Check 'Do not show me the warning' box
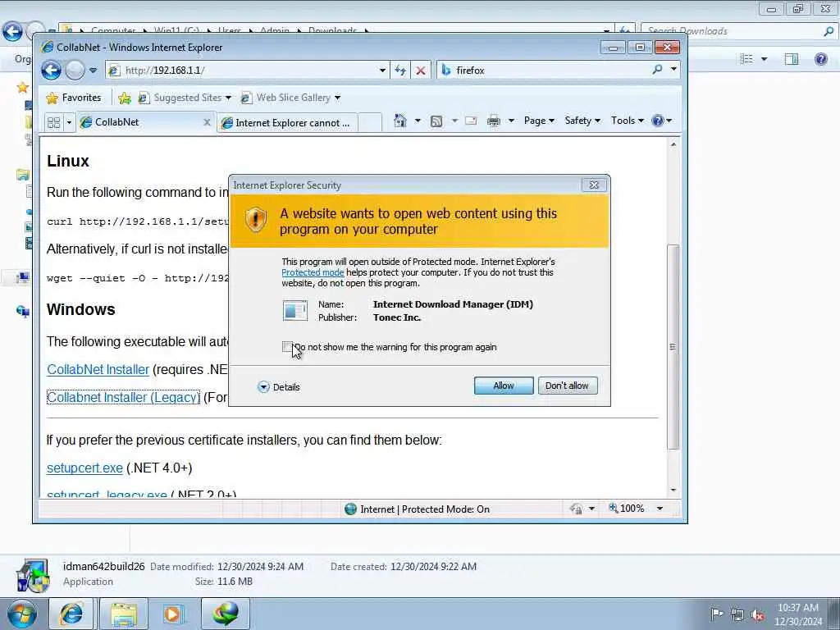840x630 pixels. (x=288, y=347)
